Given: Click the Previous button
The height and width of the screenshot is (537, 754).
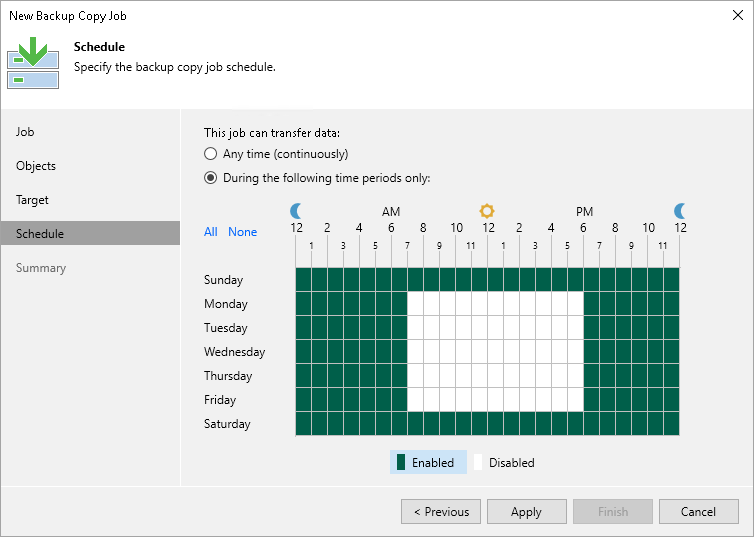Looking at the screenshot, I should click(x=441, y=512).
